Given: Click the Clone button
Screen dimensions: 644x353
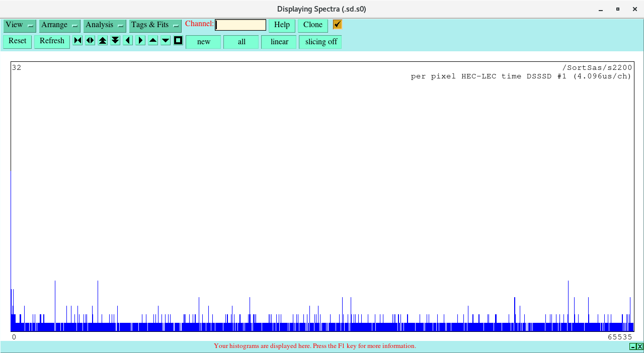Looking at the screenshot, I should click(312, 25).
